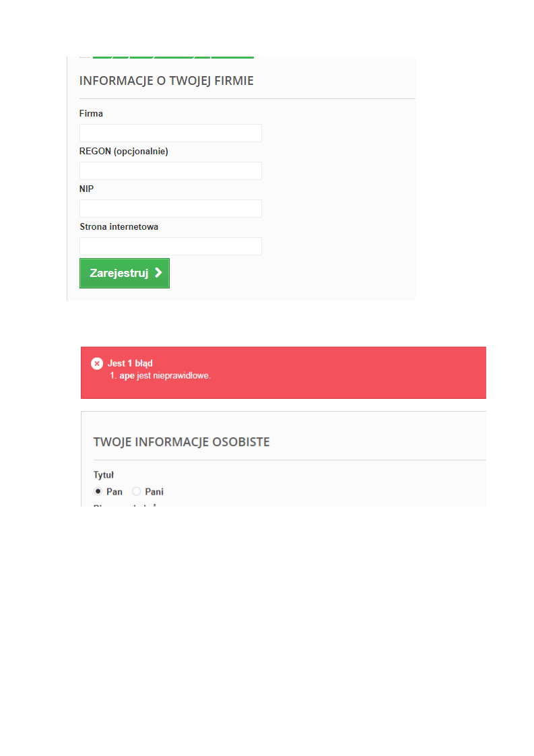Viewport: 534px width, 756px height.
Task: Click the Firma text input field
Action: point(170,133)
